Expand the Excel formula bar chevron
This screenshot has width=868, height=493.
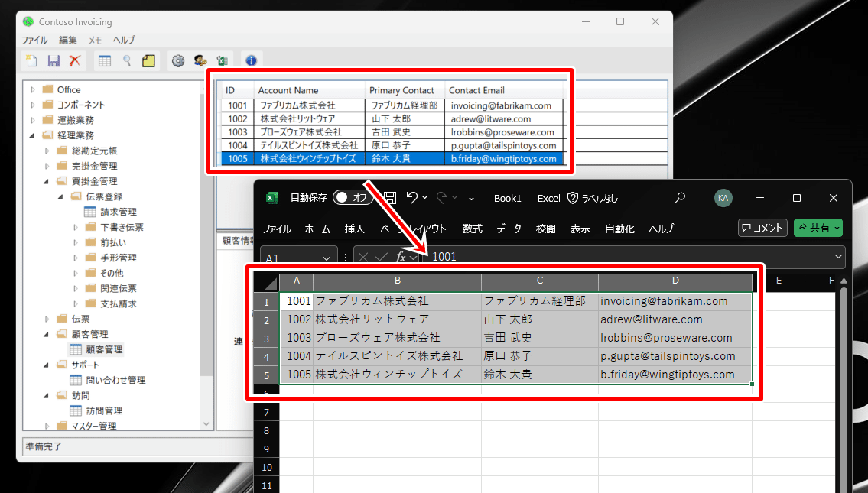838,256
